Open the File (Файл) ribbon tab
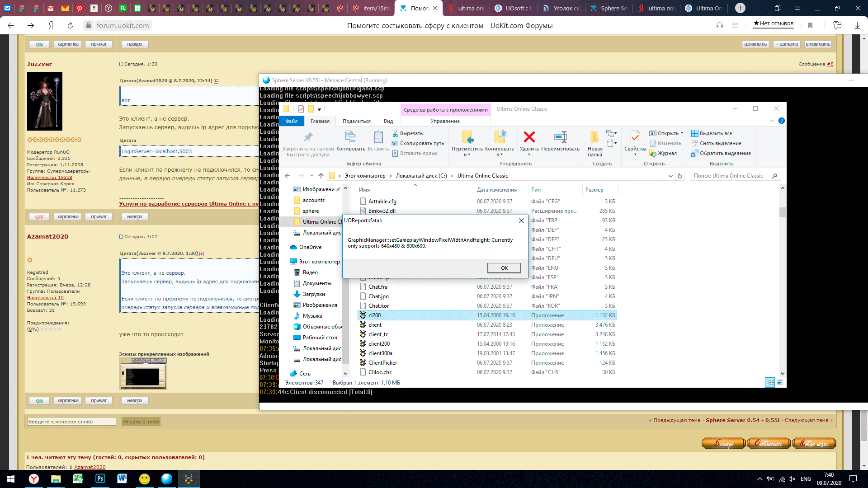 (291, 121)
